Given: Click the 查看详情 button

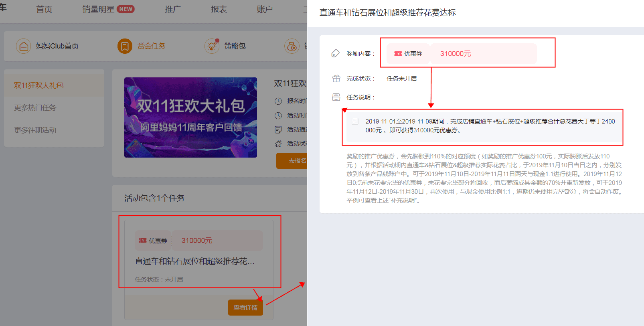Looking at the screenshot, I should click(245, 308).
